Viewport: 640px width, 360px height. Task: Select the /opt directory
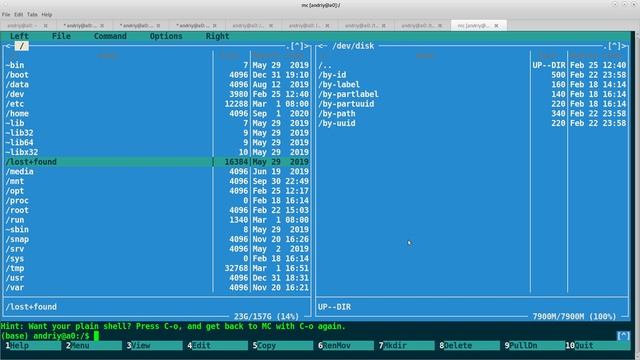[x=157, y=191]
